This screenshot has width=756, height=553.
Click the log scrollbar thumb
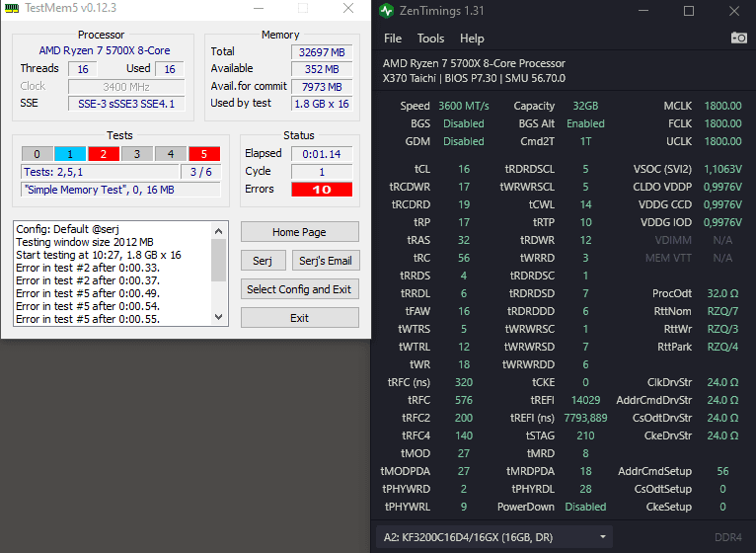[218, 260]
